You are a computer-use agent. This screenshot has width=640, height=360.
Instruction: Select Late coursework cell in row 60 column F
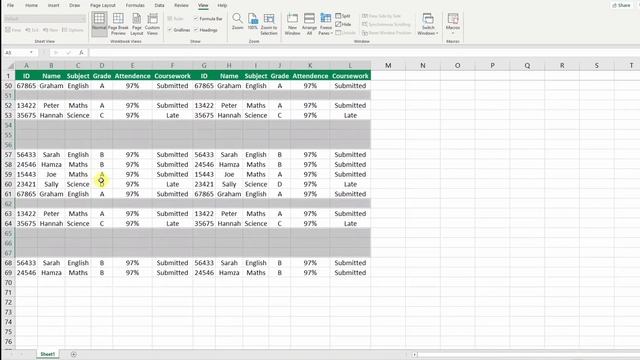172,184
